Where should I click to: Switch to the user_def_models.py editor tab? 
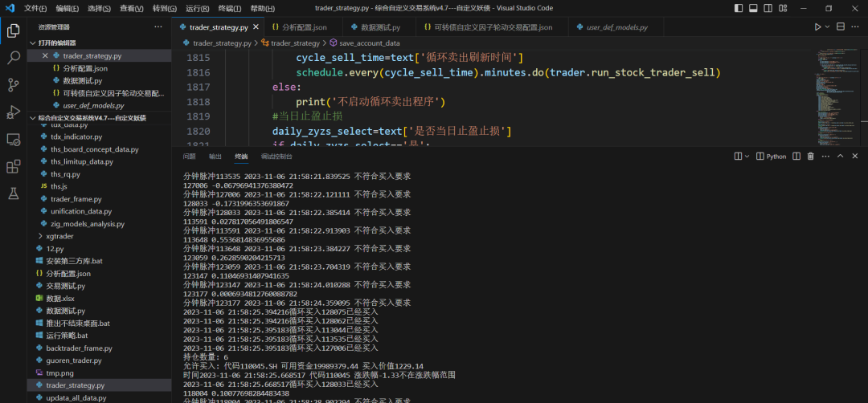tap(616, 27)
